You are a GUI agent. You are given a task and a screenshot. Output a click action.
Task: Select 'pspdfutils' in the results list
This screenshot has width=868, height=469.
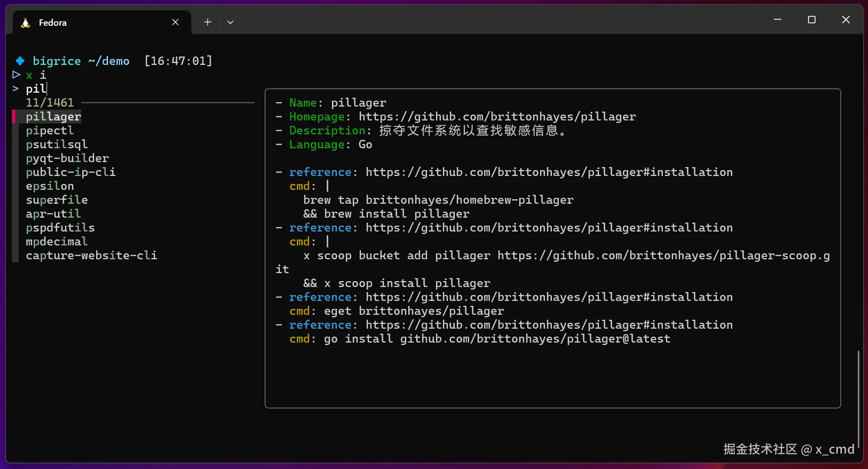(60, 228)
